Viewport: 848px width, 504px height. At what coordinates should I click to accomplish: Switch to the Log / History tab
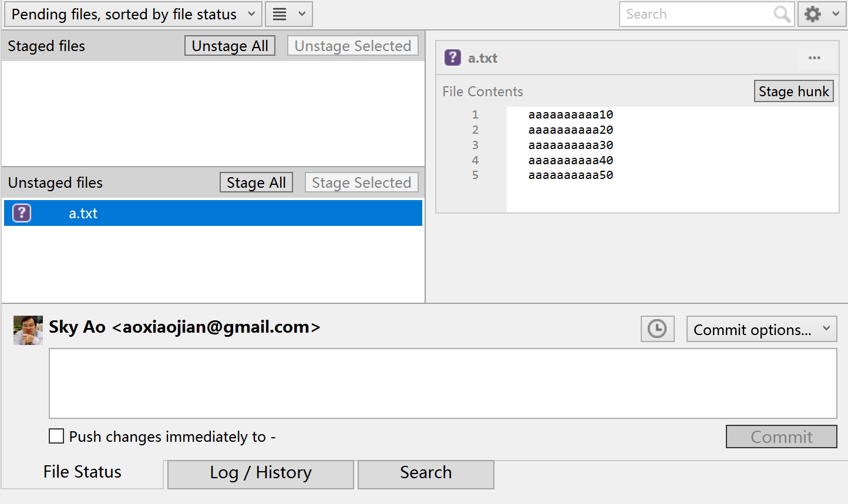261,473
